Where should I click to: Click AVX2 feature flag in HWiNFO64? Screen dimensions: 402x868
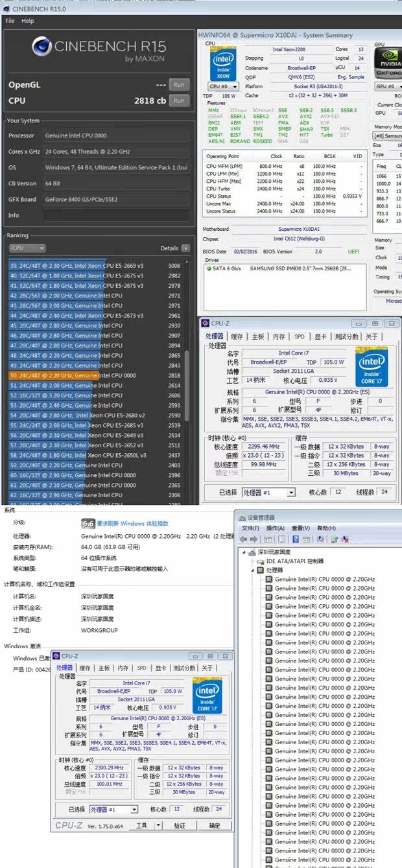coord(305,116)
